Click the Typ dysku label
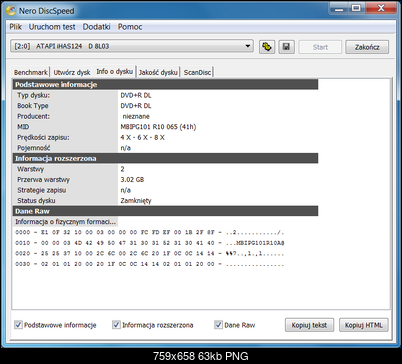 [33, 95]
